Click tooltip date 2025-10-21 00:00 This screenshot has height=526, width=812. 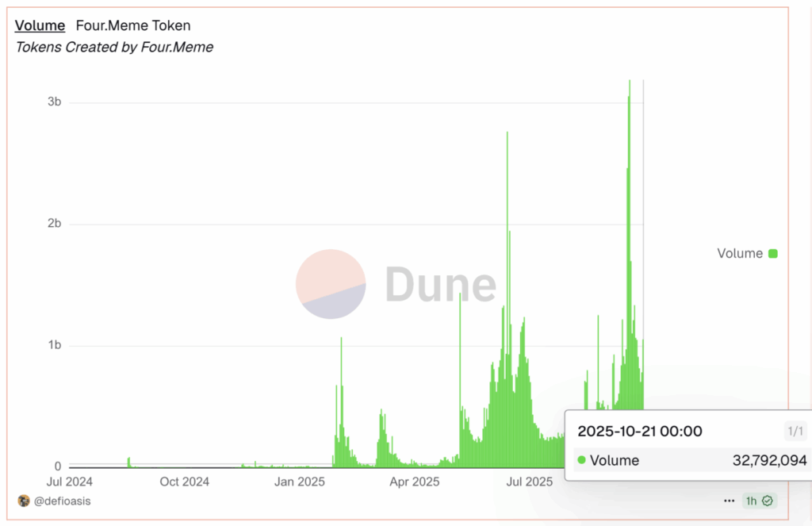coord(639,432)
